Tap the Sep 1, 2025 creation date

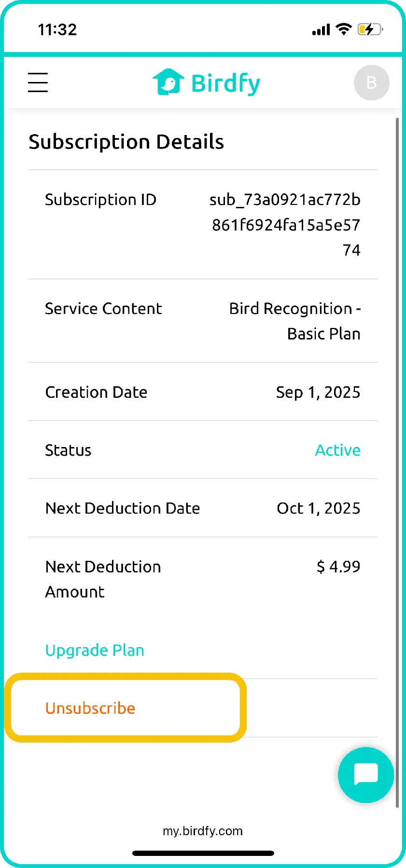pyautogui.click(x=318, y=392)
